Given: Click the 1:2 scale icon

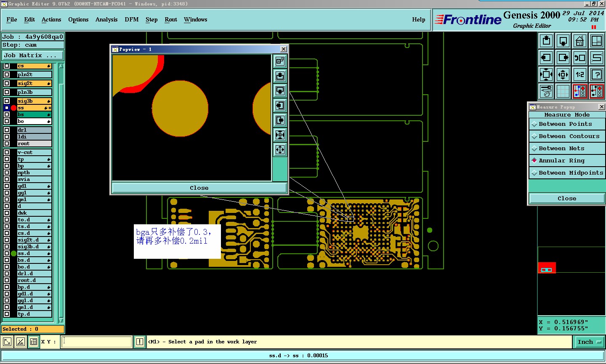Looking at the screenshot, I should (x=580, y=74).
